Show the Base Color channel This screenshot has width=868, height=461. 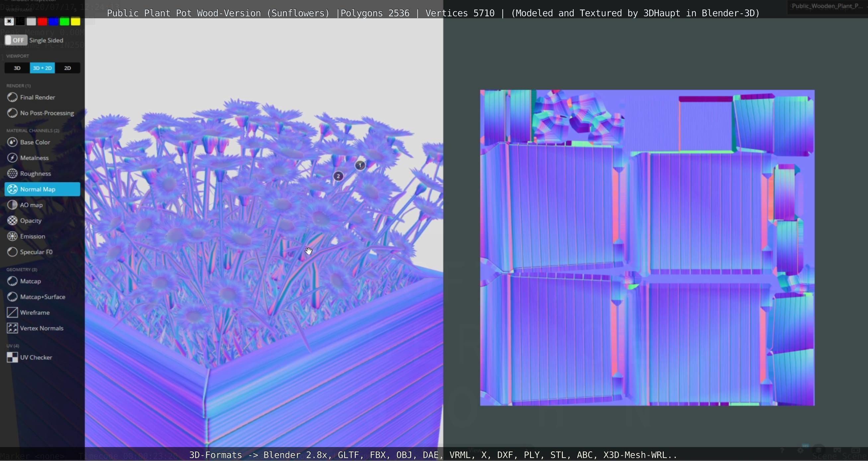coord(35,142)
